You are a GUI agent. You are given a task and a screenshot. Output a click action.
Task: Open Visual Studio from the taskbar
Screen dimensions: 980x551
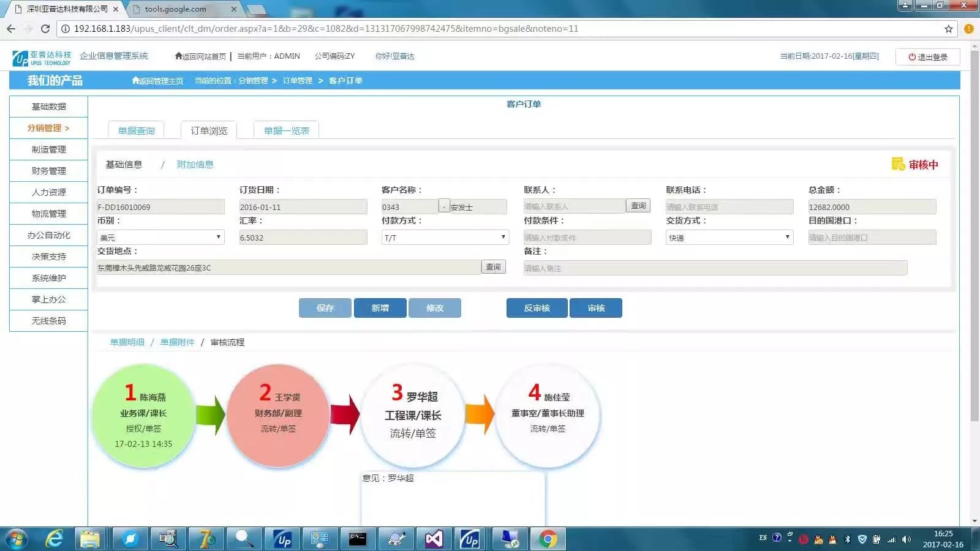[434, 539]
